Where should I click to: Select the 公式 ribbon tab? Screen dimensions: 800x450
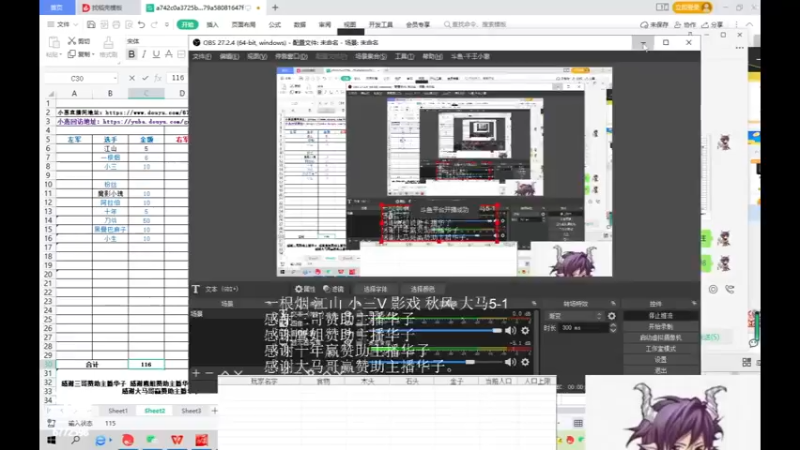click(274, 24)
